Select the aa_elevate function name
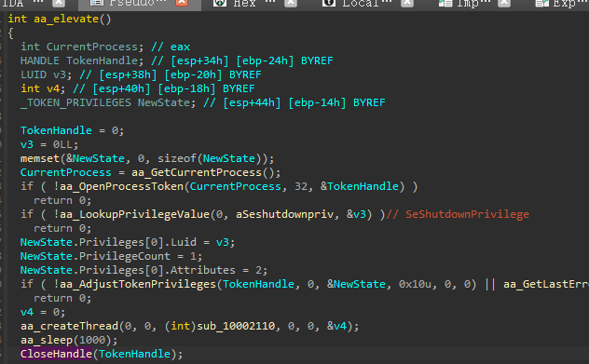This screenshot has width=589, height=364. pyautogui.click(x=66, y=19)
